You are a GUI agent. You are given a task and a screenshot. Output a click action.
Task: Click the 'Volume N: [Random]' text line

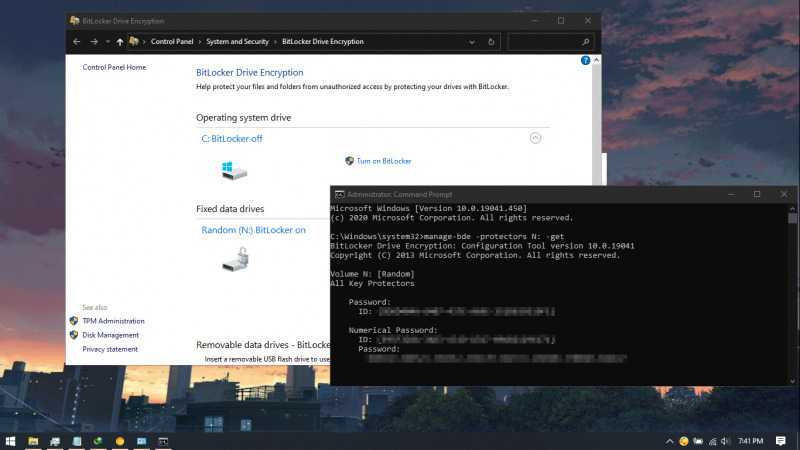372,274
